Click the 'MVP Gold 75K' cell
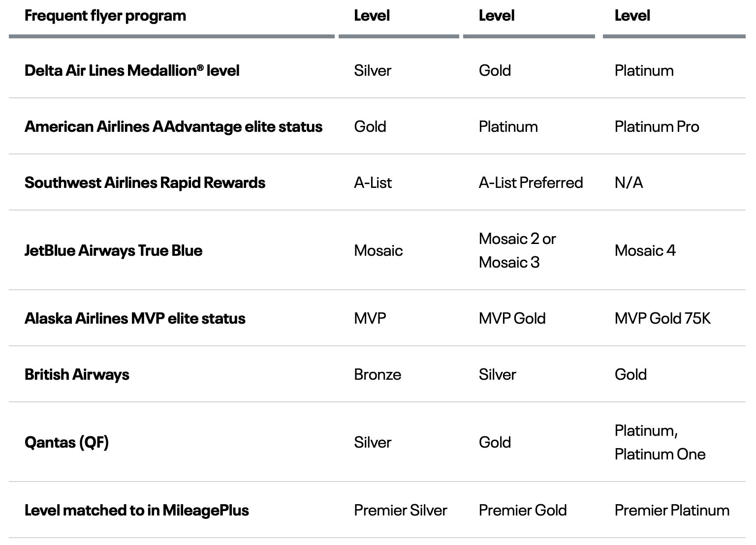The width and height of the screenshot is (756, 545). pos(662,319)
